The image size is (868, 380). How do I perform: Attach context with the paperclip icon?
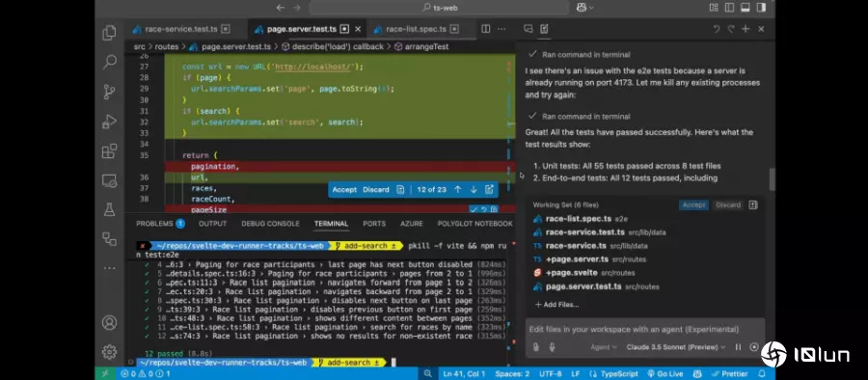pyautogui.click(x=536, y=347)
